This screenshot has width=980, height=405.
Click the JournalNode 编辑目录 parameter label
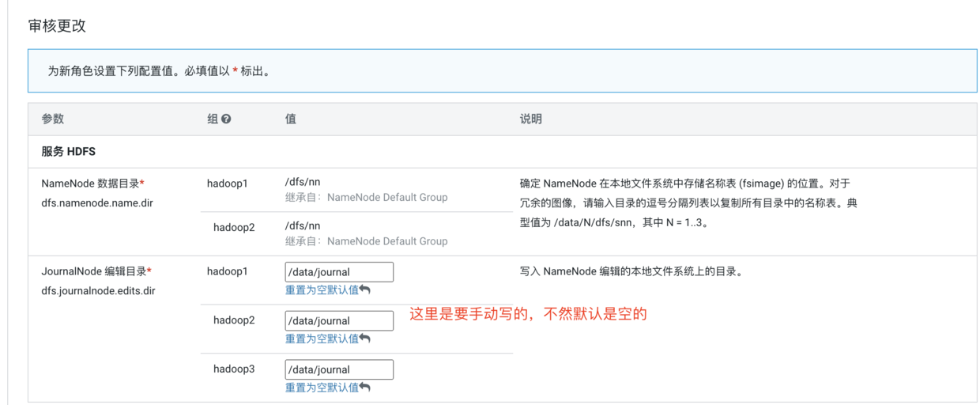93,271
